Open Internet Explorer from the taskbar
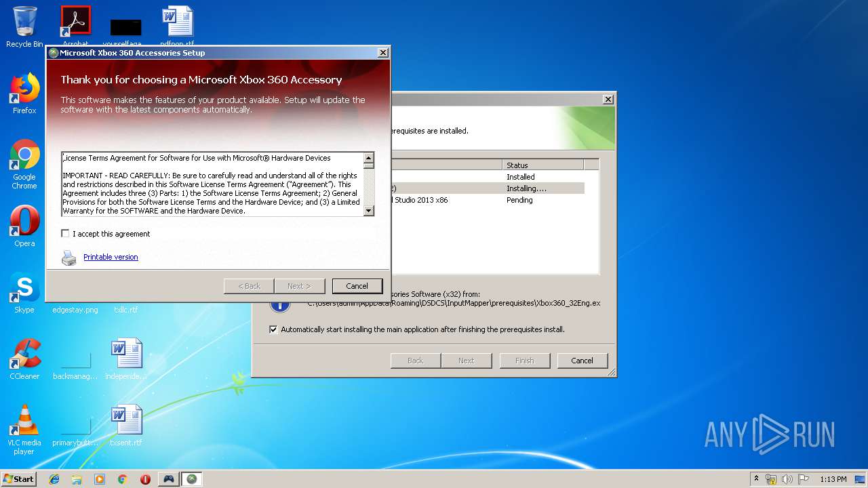This screenshot has width=868, height=488. coord(54,479)
